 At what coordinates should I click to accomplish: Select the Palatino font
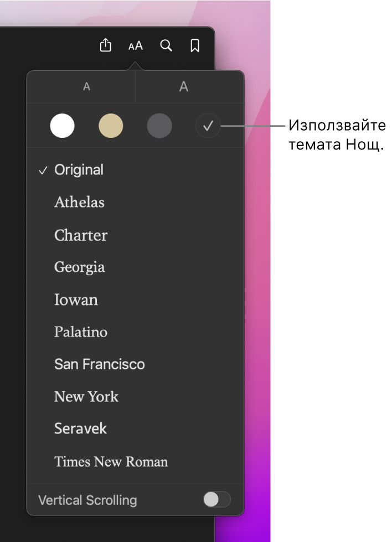click(135, 332)
